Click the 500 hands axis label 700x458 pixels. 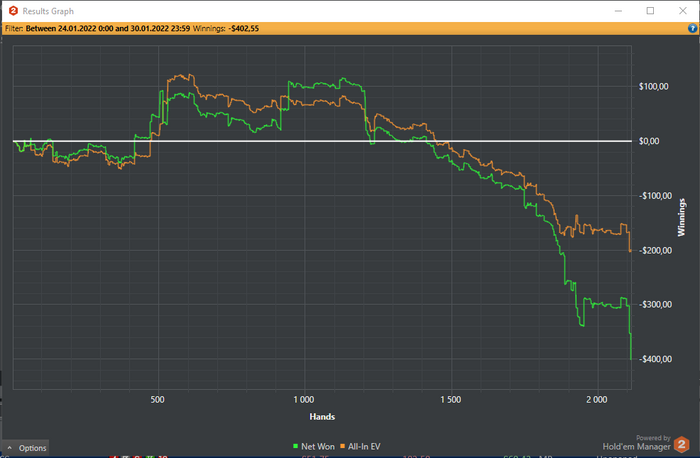click(x=158, y=400)
